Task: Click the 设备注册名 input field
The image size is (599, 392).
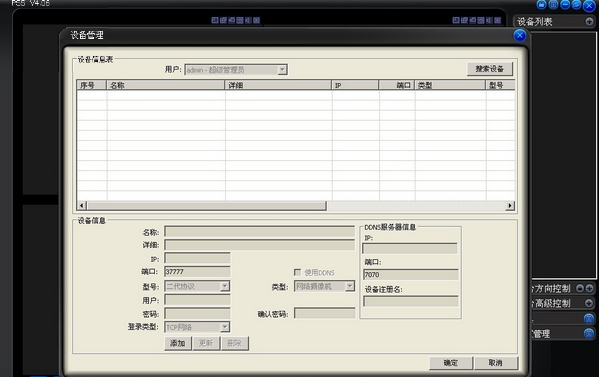Action: (411, 302)
